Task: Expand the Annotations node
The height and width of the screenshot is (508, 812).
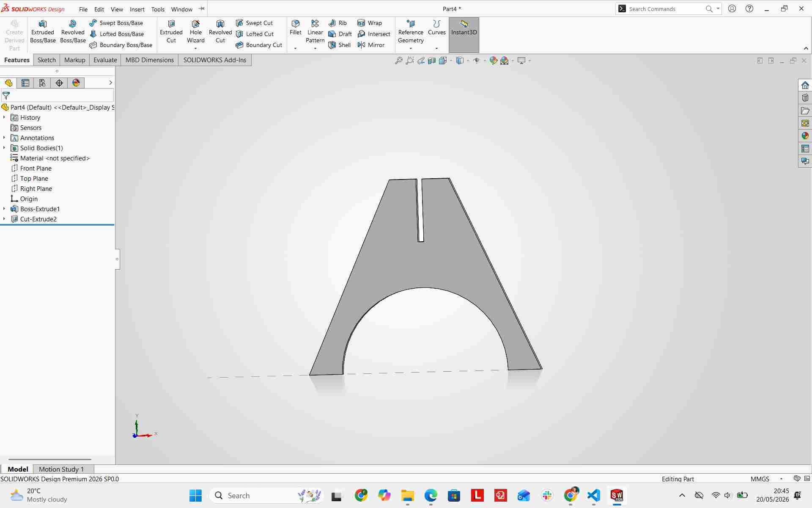Action: (x=4, y=138)
